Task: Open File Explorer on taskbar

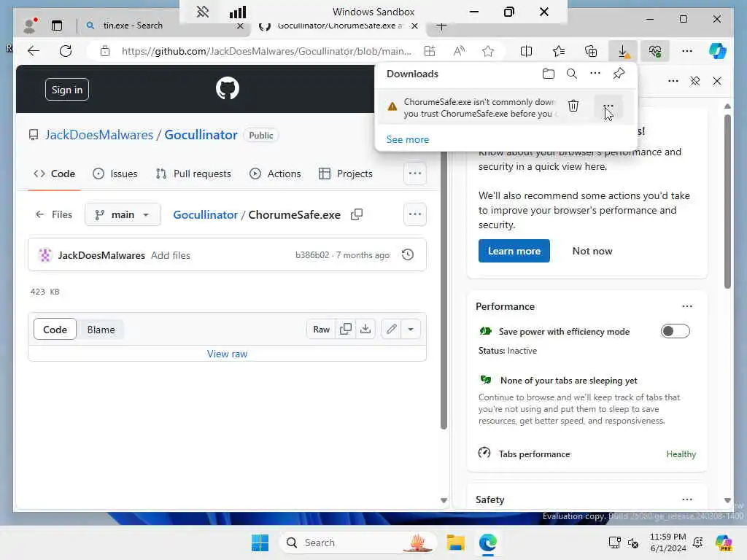Action: click(455, 542)
